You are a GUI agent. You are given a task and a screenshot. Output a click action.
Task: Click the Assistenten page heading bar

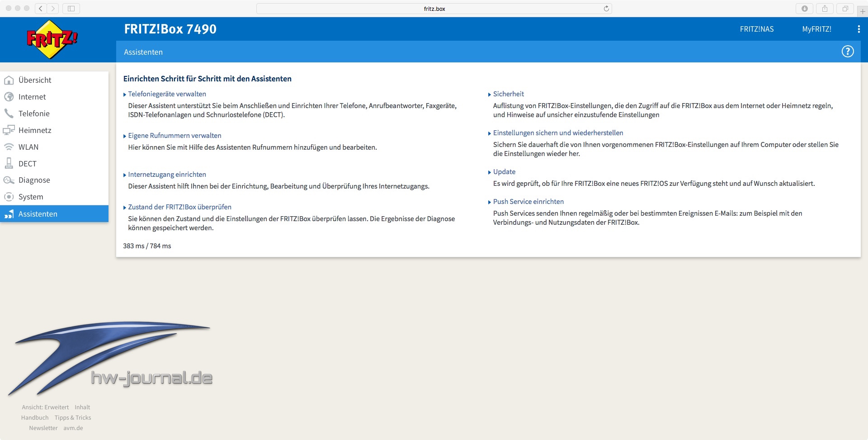point(488,52)
